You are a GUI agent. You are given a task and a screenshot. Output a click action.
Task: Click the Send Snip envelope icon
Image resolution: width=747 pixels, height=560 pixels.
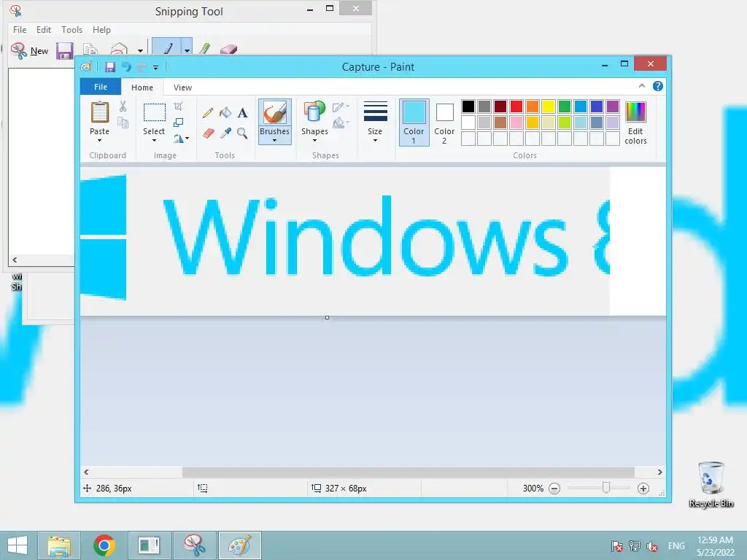click(x=120, y=49)
